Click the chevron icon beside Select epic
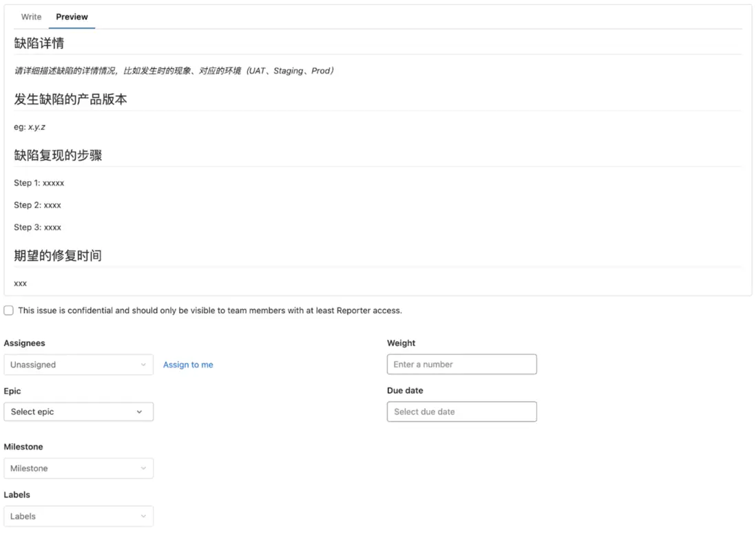The width and height of the screenshot is (756, 536). pyautogui.click(x=139, y=411)
